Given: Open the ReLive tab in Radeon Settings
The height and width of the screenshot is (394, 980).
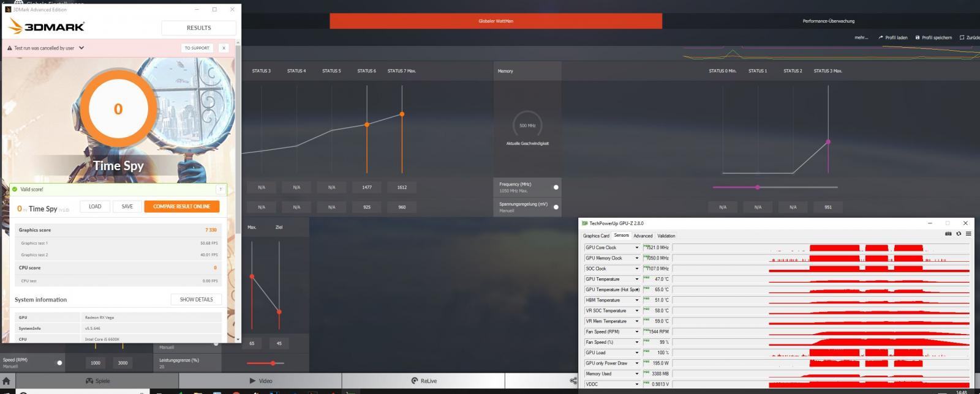Looking at the screenshot, I should [x=424, y=381].
